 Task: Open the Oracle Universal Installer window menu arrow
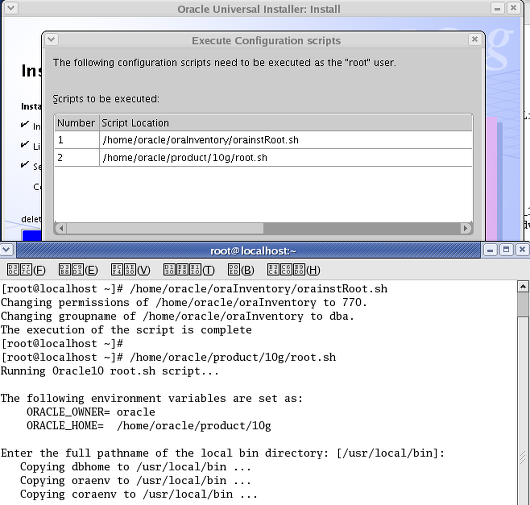(10, 8)
